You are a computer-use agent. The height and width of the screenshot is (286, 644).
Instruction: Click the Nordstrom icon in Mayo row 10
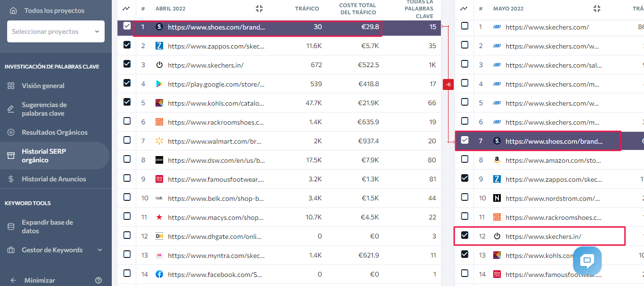(497, 198)
